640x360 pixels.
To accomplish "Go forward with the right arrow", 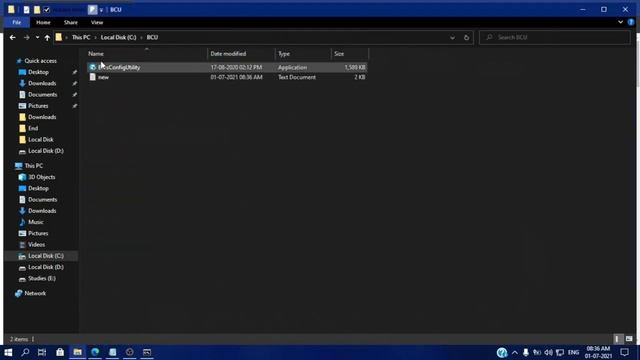I will [27, 38].
